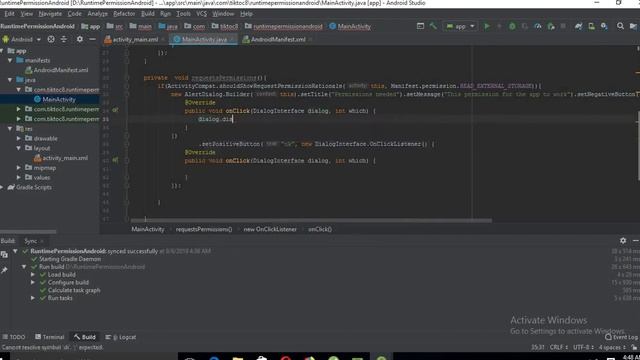This screenshot has height=360, width=640.
Task: Close the Sync tab in Build panel
Action: coord(42,241)
